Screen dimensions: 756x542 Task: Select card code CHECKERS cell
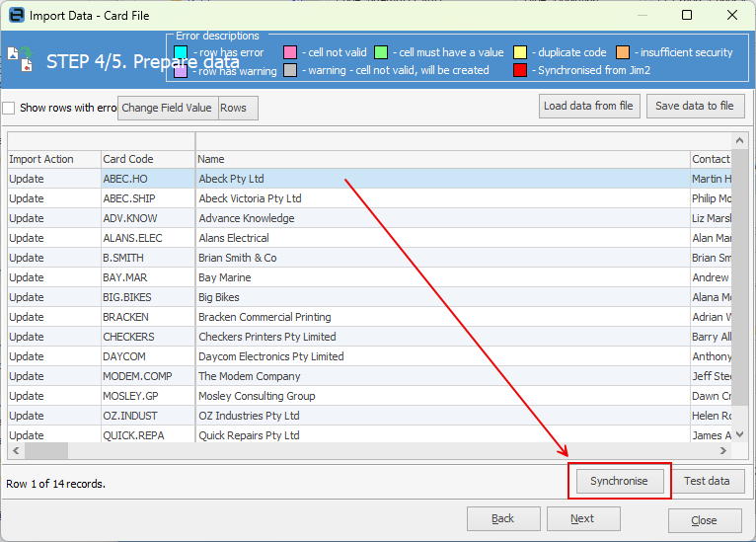[x=147, y=337]
